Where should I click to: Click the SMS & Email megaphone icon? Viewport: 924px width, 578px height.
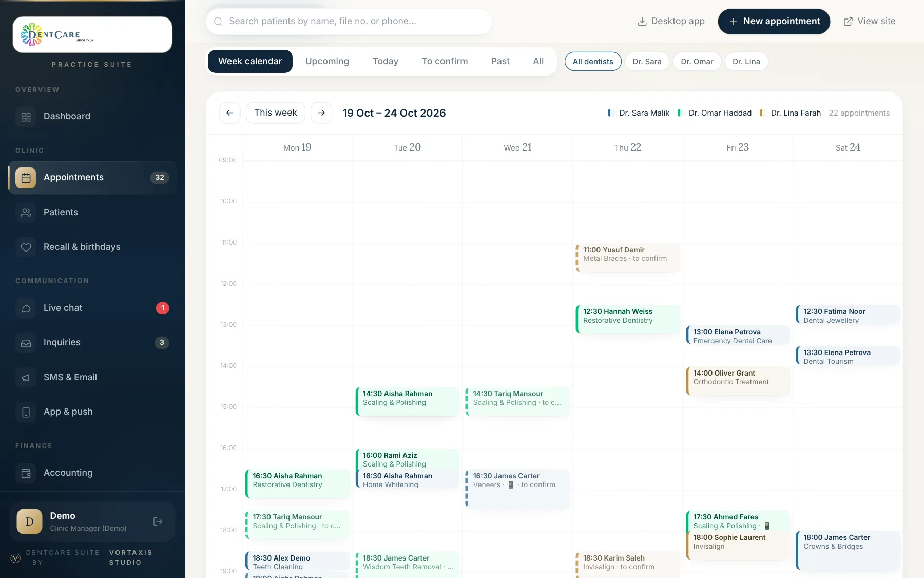tap(26, 378)
